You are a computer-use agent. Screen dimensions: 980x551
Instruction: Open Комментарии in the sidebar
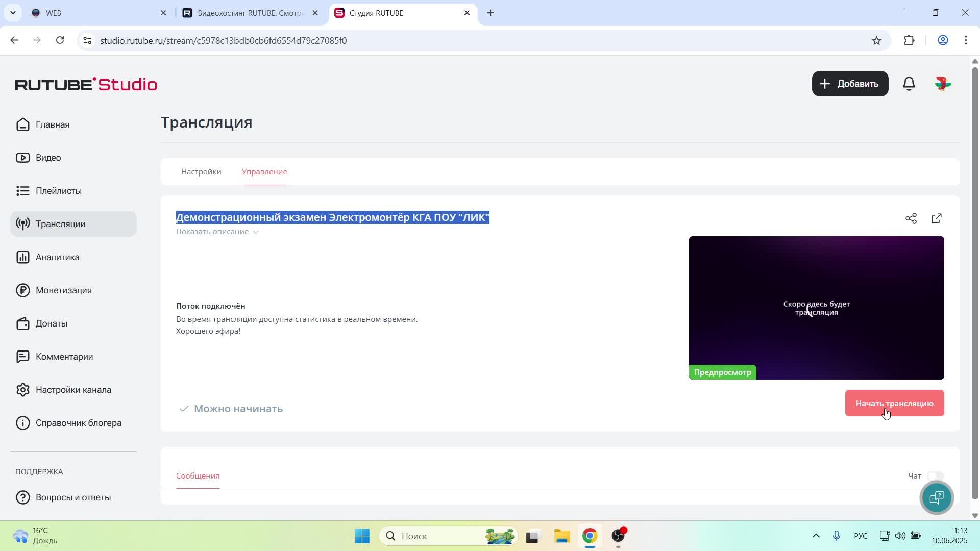[73, 357]
